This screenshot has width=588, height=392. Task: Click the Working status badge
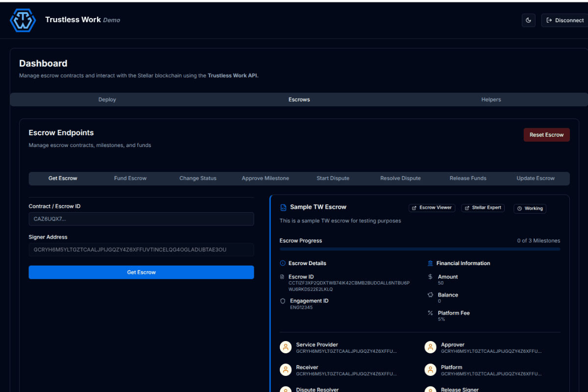(x=530, y=208)
